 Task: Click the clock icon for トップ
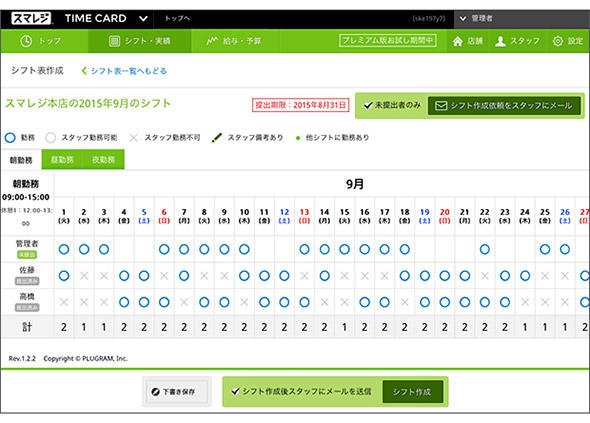point(26,41)
